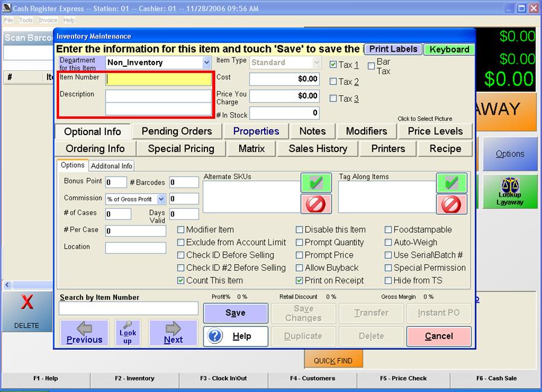Expand Commission type dropdown

161,199
